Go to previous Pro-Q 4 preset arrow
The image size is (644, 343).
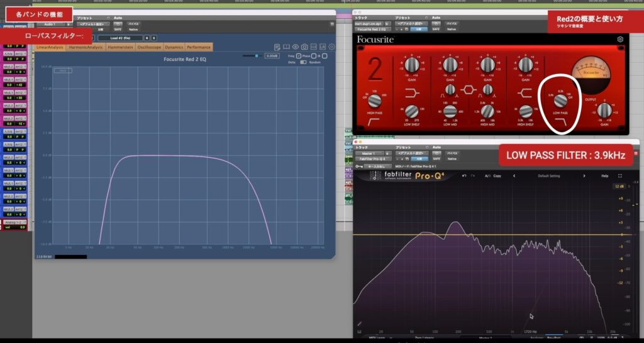pyautogui.click(x=514, y=176)
